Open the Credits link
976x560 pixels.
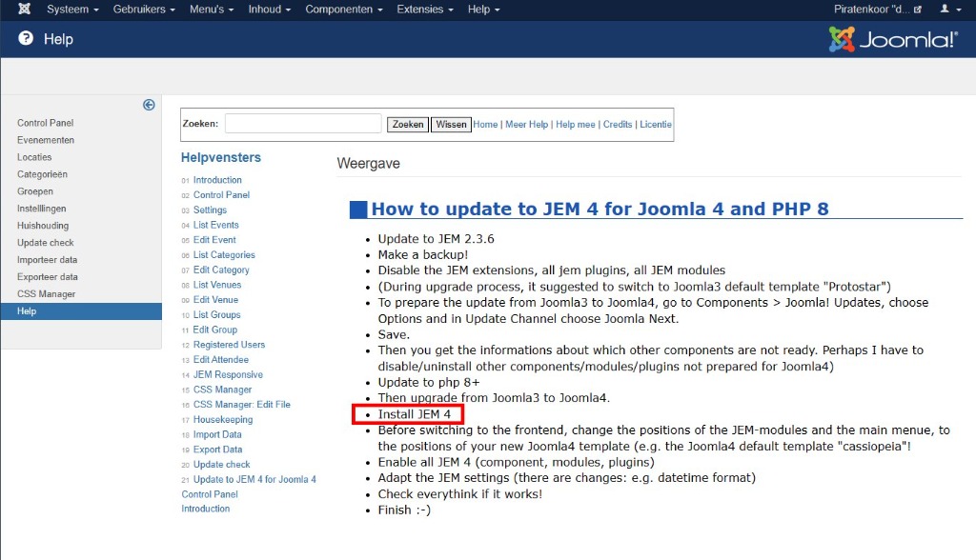click(x=618, y=125)
